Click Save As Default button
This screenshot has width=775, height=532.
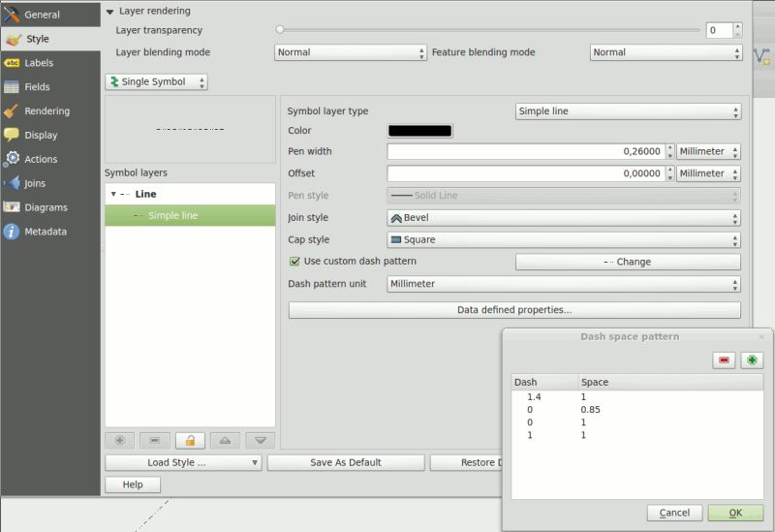[x=346, y=463]
